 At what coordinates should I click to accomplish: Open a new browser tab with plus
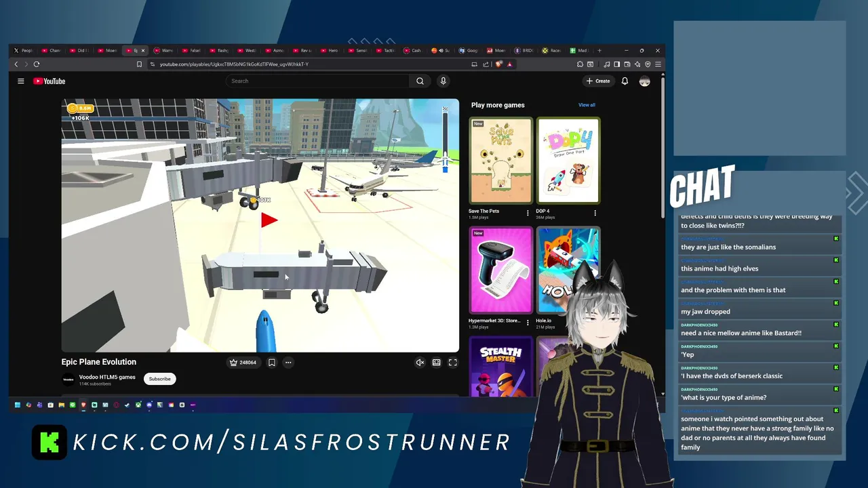[x=599, y=50]
